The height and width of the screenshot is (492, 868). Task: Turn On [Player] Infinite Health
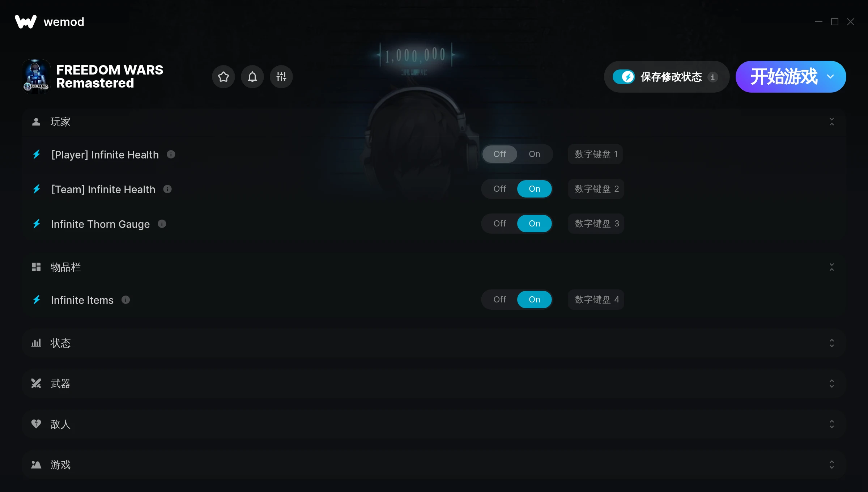[534, 154]
